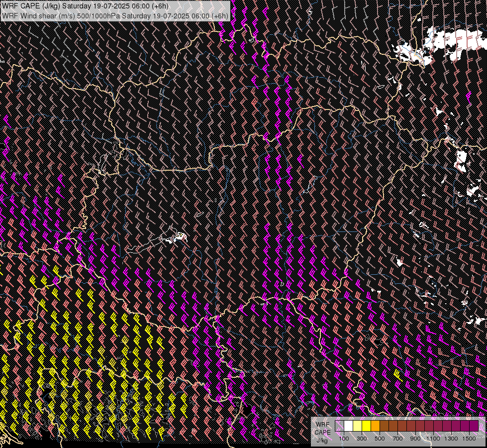Click the 1300 legend tick label
This screenshot has width=487, height=448.
tap(451, 439)
